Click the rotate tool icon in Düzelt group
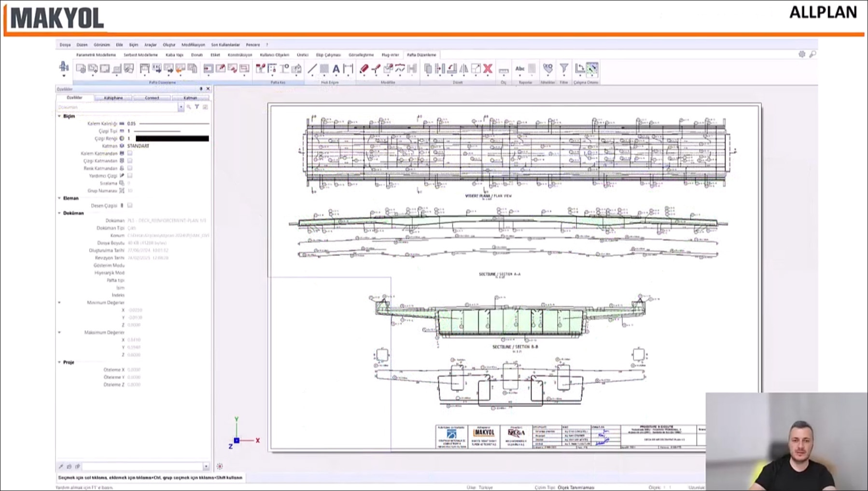The image size is (868, 491). click(452, 69)
